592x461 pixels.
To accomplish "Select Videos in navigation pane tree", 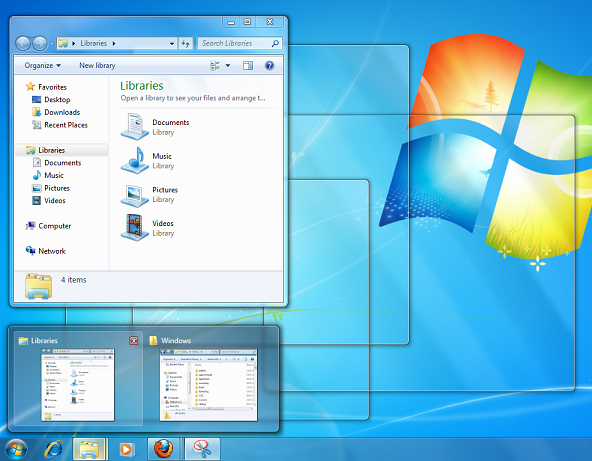I will click(55, 200).
